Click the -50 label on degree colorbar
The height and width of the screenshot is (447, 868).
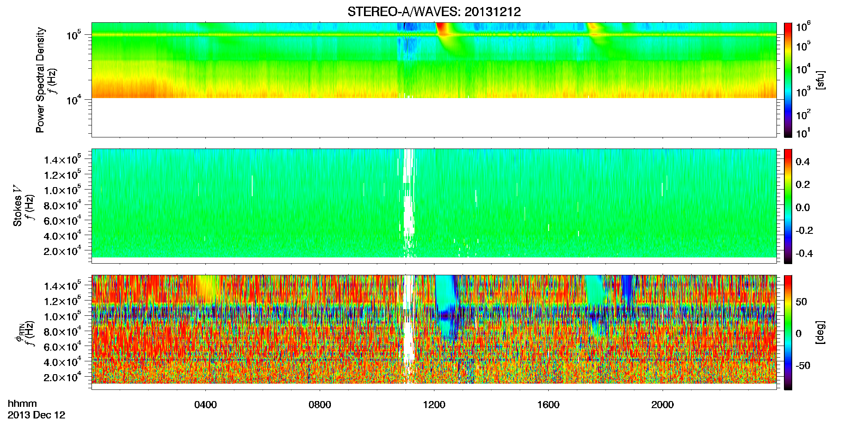(803, 365)
